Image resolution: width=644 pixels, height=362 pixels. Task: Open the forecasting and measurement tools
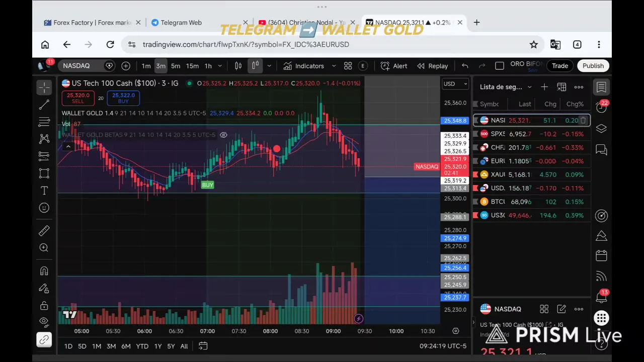point(44,156)
